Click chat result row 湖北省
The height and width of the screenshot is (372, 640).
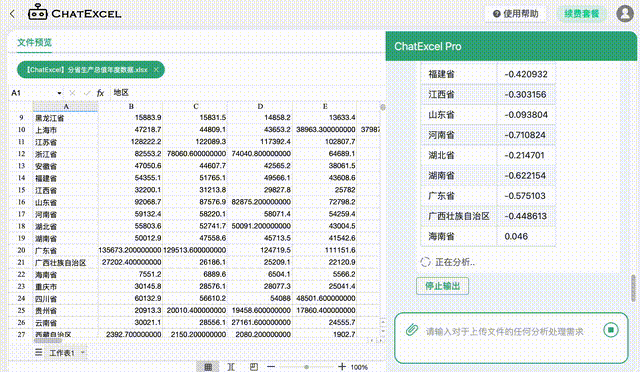tap(488, 155)
